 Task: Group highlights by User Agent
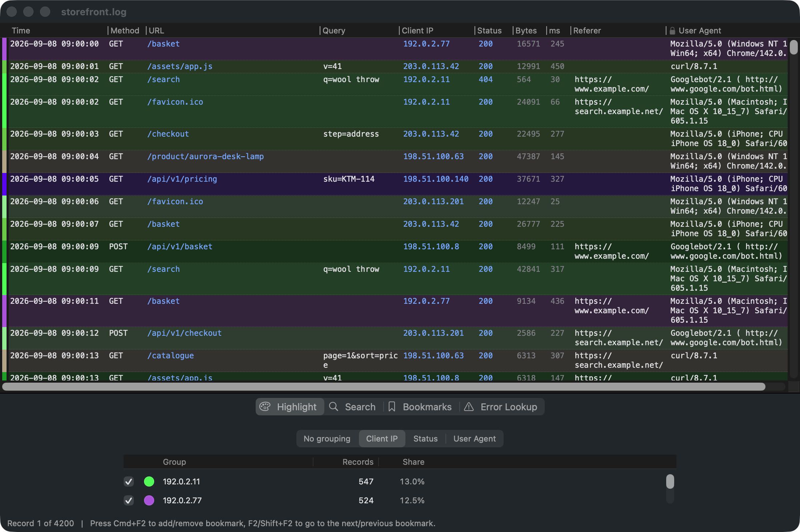click(474, 439)
